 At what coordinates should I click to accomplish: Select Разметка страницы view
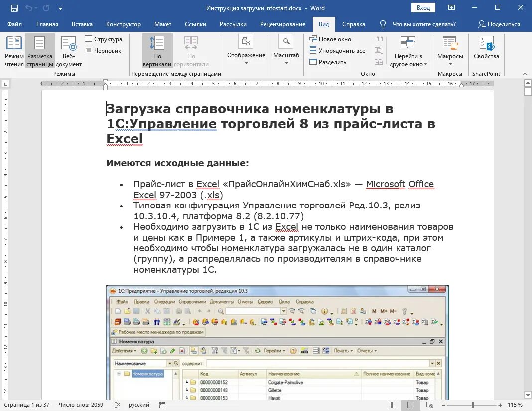pyautogui.click(x=40, y=51)
